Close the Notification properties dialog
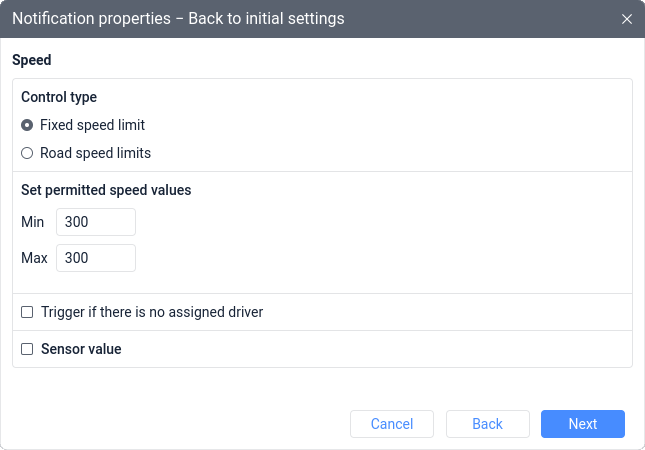 626,19
